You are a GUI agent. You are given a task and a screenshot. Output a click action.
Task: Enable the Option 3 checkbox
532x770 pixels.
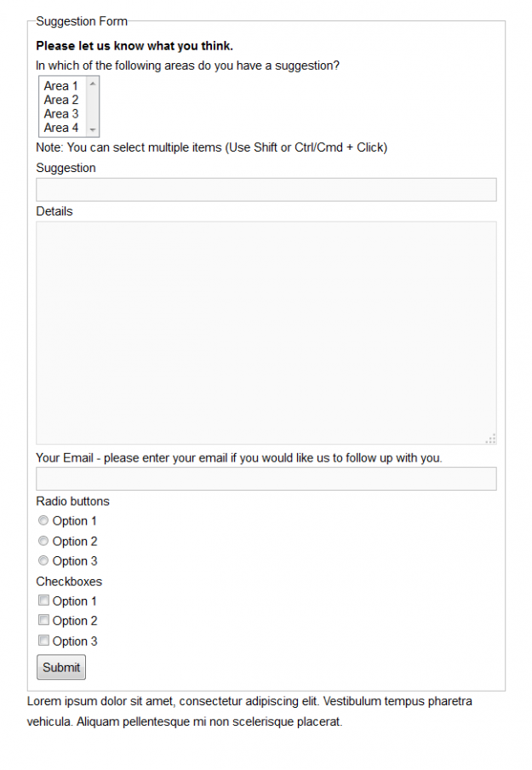[43, 641]
